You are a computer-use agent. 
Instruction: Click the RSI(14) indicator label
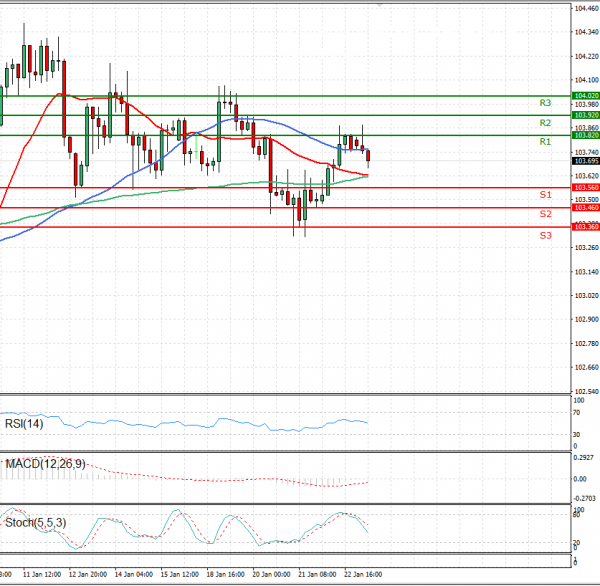coord(24,424)
